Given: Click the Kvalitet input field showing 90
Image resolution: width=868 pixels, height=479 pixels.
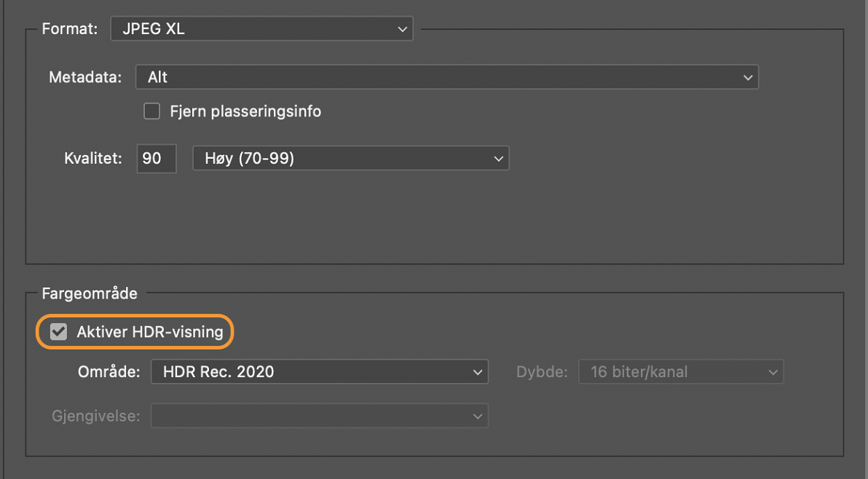Looking at the screenshot, I should click(x=156, y=158).
